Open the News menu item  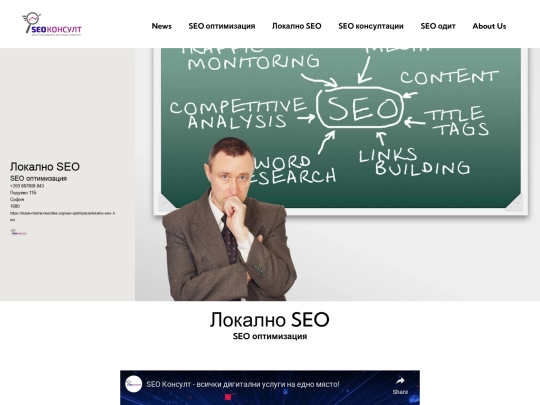(x=162, y=26)
